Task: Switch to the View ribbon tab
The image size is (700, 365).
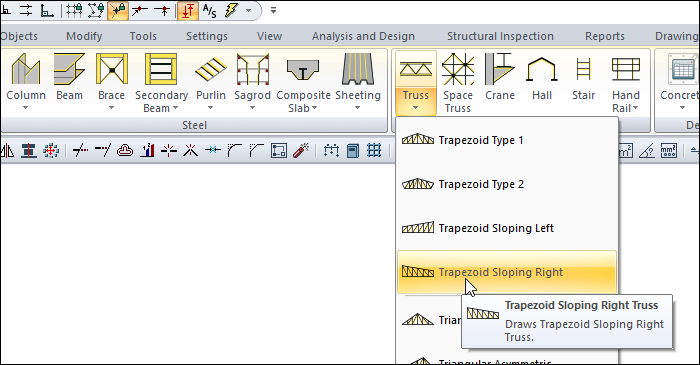Action: tap(269, 36)
